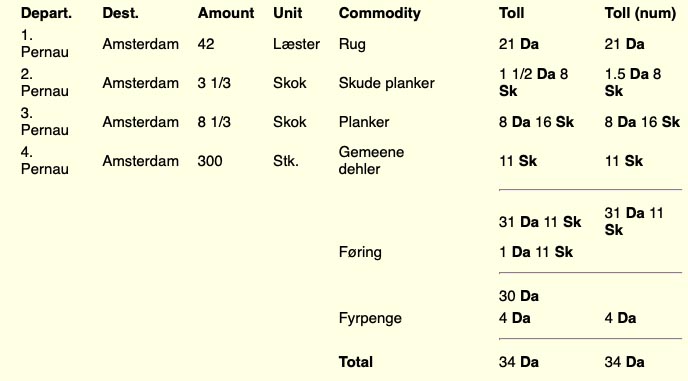
Task: Click the Fyrpenge row label
Action: (x=370, y=318)
